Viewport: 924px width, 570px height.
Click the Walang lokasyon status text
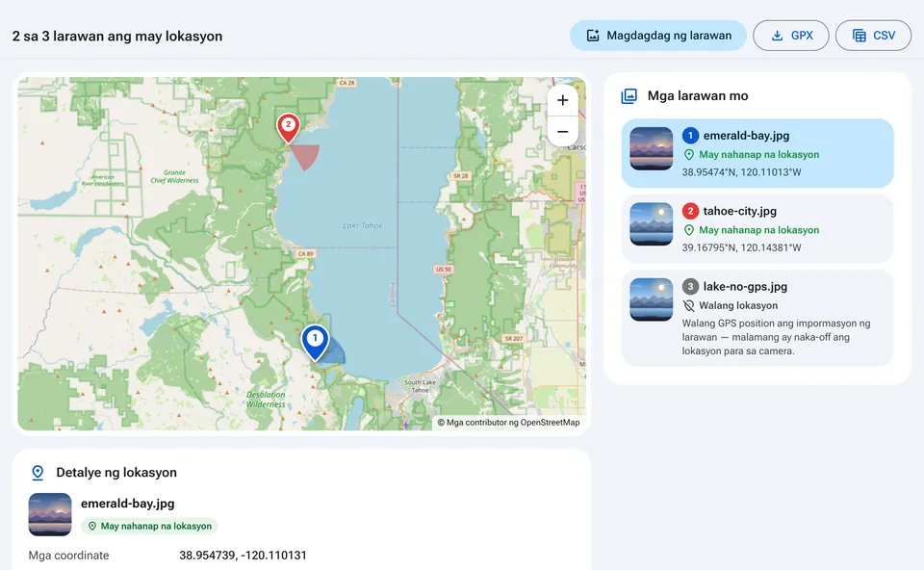click(x=738, y=306)
